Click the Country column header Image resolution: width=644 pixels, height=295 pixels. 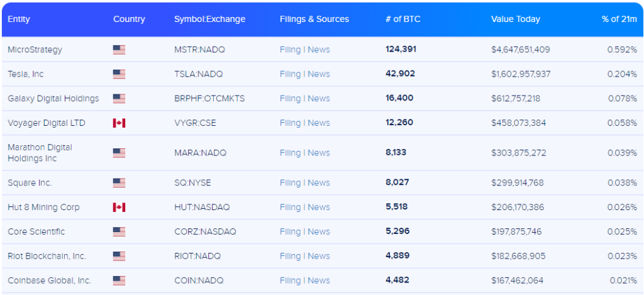click(x=129, y=19)
